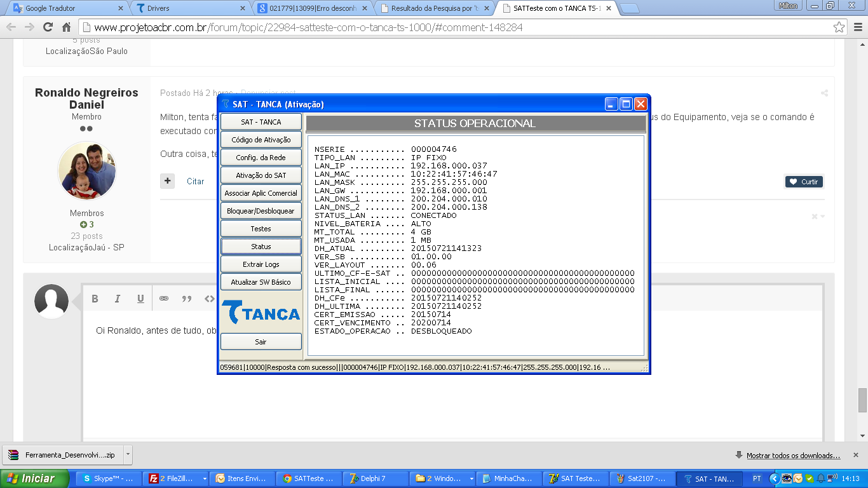Switch to MinhaCha taskbar window
Screen dimensions: 868x488
(508, 478)
